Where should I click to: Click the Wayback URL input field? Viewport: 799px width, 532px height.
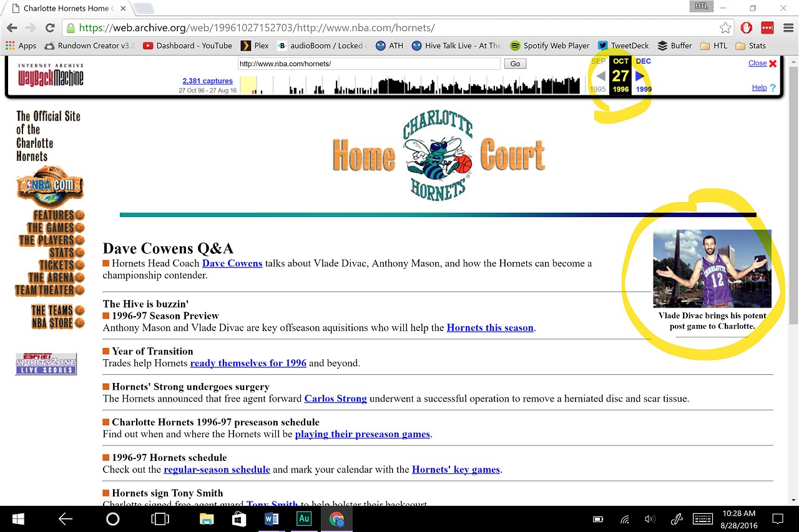point(368,64)
